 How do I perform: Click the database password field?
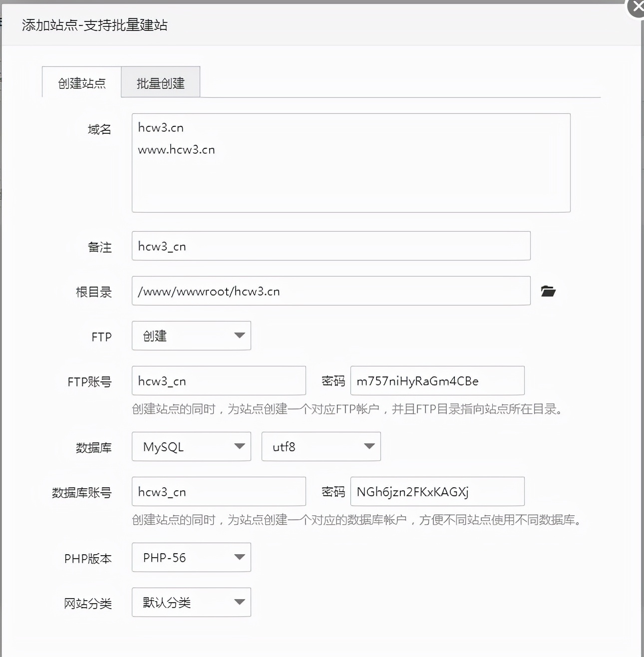pos(437,491)
